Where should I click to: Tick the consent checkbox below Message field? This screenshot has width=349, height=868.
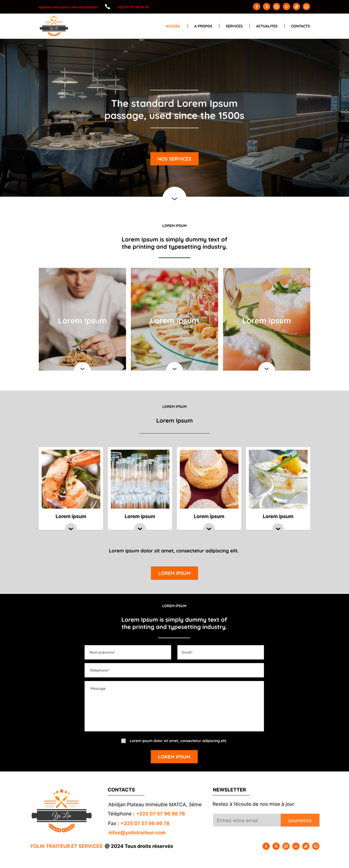pos(123,741)
